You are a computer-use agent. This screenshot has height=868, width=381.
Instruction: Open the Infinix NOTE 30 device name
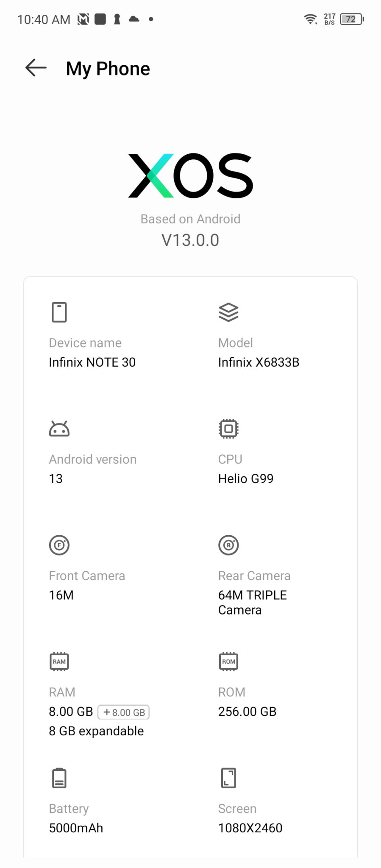(x=92, y=362)
